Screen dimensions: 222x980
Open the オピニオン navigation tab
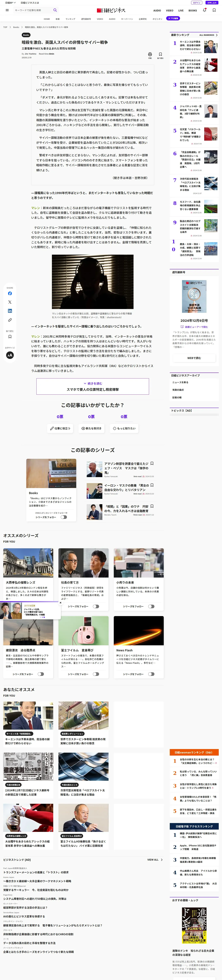(x=157, y=19)
